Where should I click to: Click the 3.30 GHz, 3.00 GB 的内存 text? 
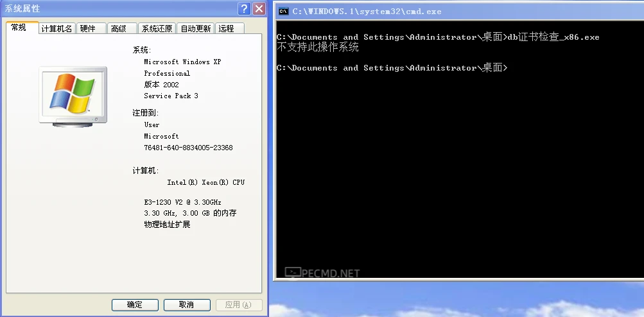(x=190, y=213)
